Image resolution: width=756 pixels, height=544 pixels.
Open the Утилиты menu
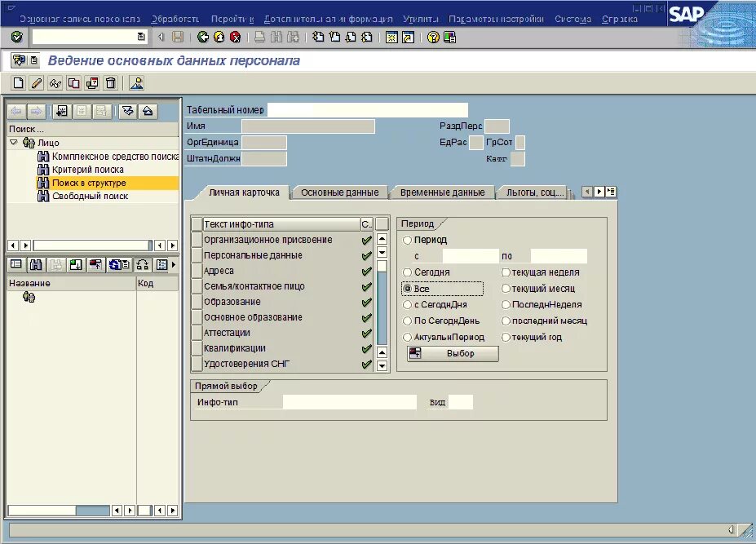click(421, 19)
